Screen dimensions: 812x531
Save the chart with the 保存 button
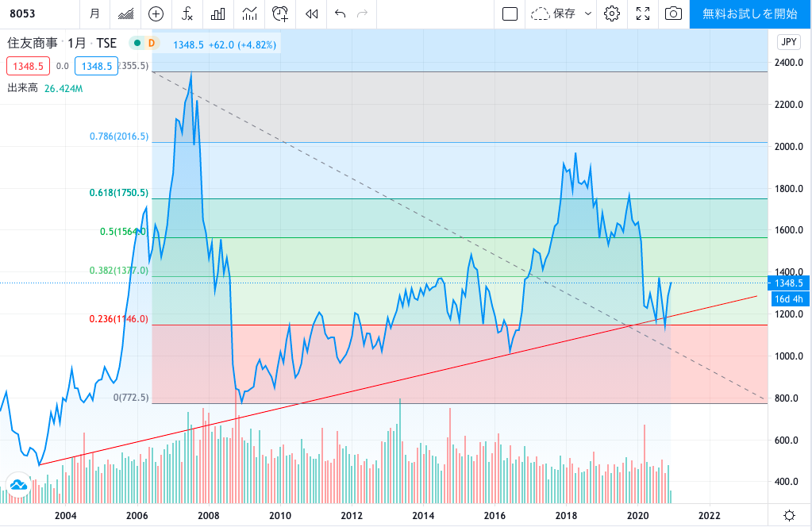click(554, 14)
